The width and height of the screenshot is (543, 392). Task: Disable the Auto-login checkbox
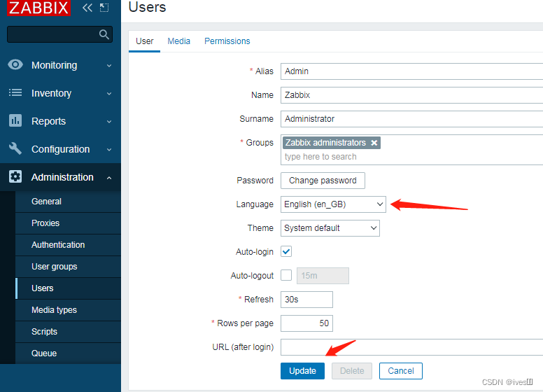click(x=286, y=251)
